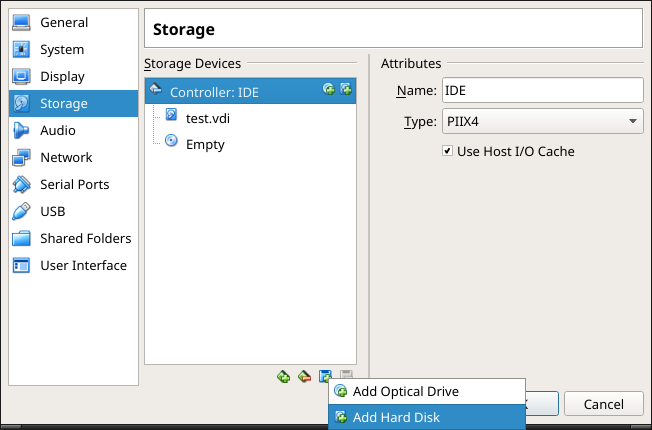
Task: Switch to Network settings category
Action: click(66, 157)
